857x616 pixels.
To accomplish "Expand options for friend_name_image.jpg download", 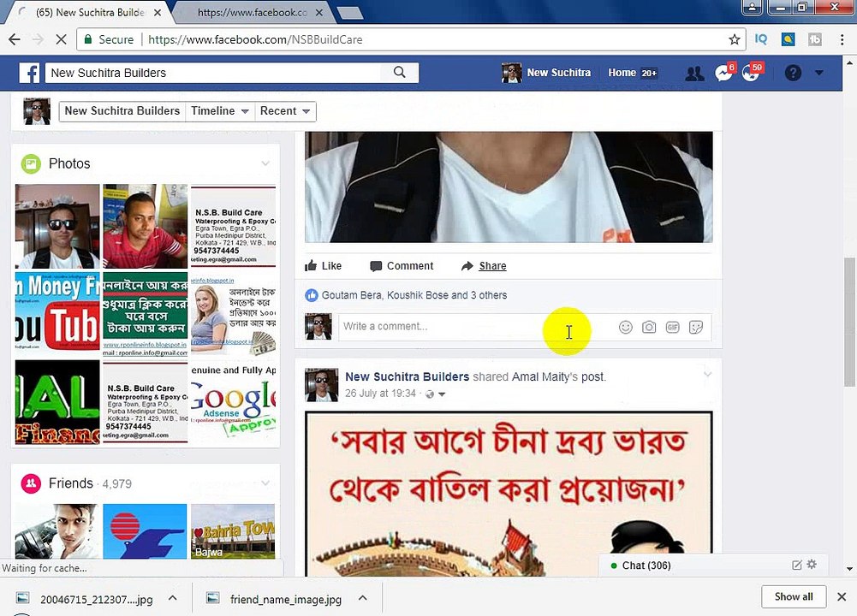I will [362, 598].
